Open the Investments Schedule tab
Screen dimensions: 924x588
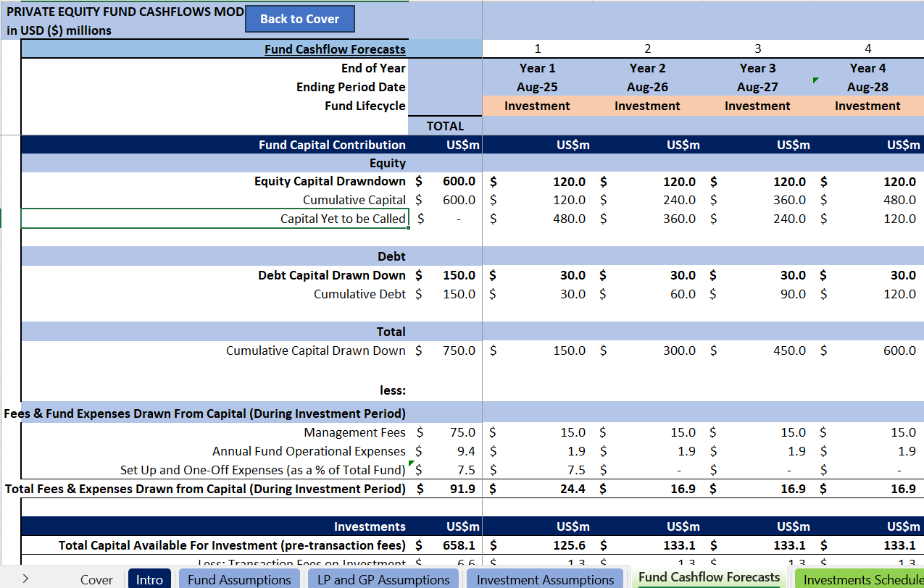point(860,579)
